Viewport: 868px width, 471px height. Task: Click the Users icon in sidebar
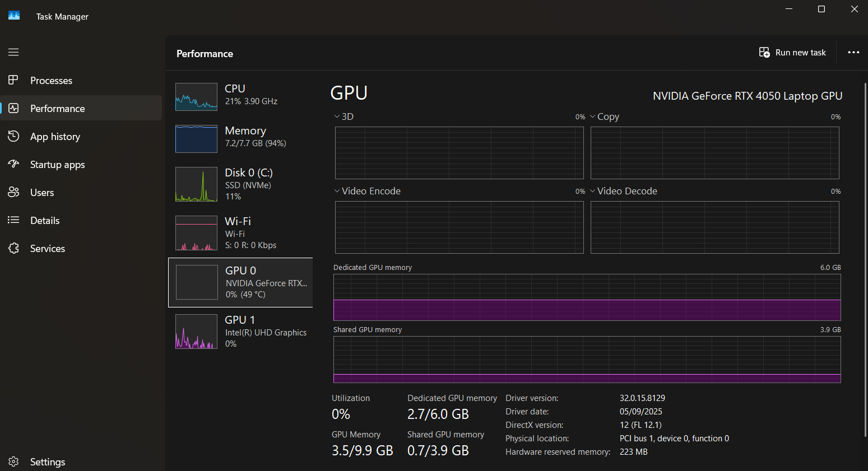coord(13,192)
